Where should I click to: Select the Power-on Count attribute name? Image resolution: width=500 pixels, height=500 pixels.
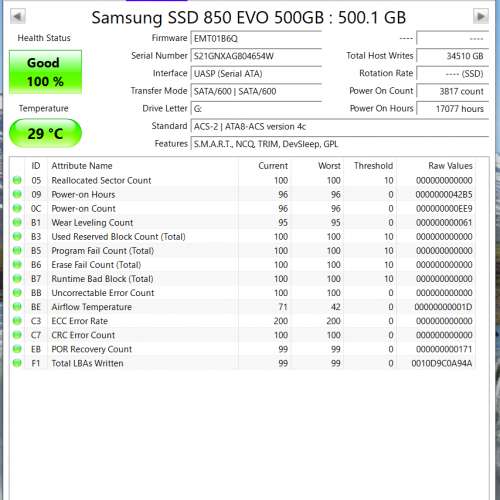tap(83, 208)
